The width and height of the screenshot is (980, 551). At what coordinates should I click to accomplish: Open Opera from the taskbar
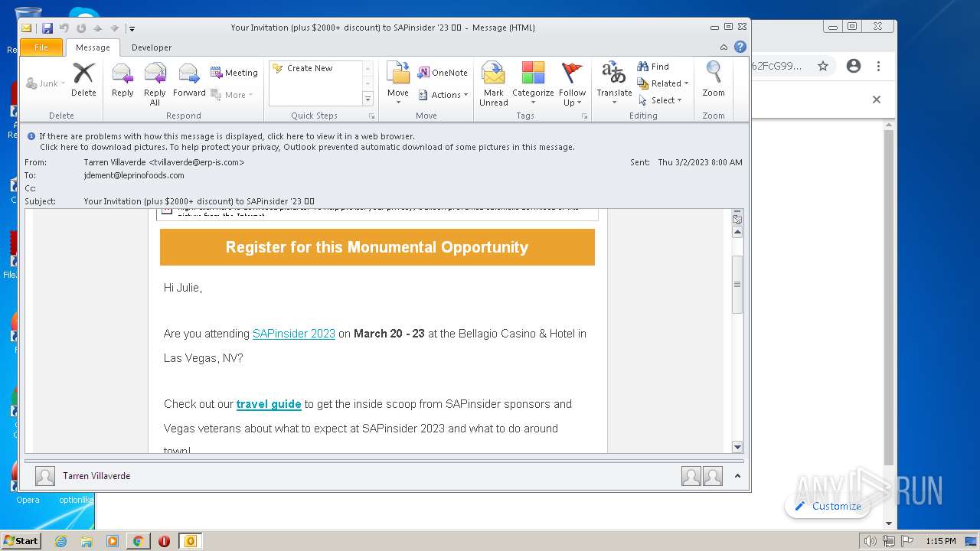tap(164, 541)
